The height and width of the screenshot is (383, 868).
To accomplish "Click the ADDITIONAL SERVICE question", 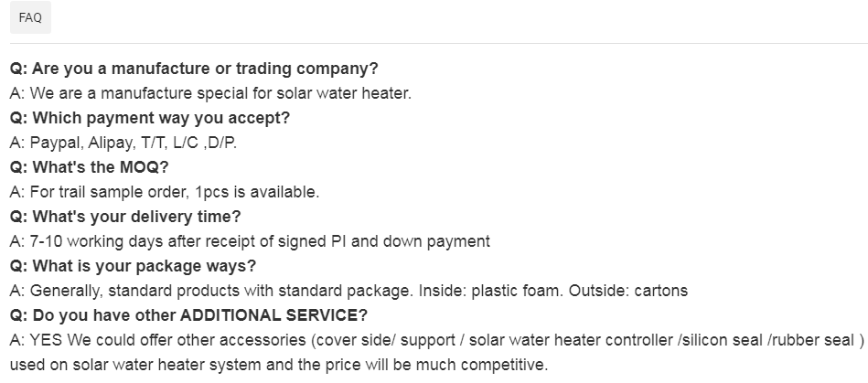I will (188, 315).
